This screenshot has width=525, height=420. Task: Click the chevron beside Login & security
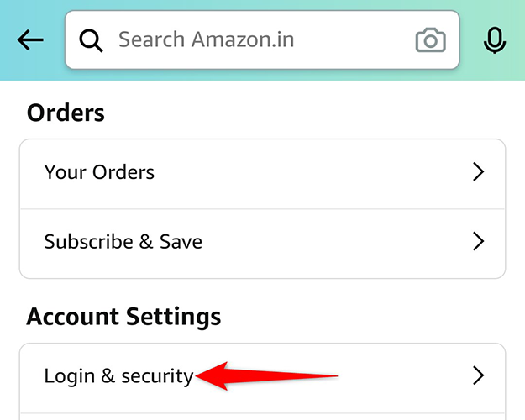(479, 375)
